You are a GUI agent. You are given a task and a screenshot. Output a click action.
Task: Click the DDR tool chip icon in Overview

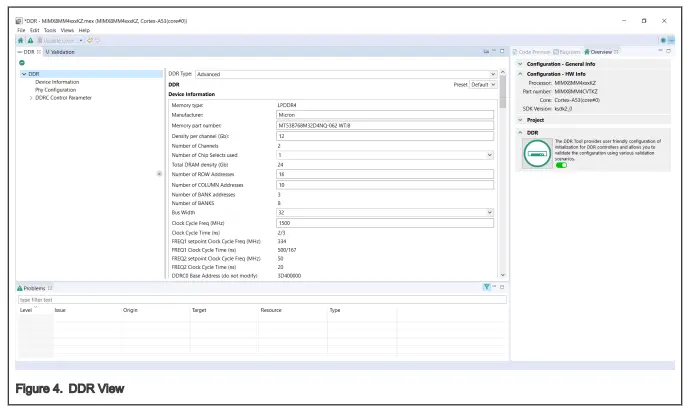(x=538, y=152)
